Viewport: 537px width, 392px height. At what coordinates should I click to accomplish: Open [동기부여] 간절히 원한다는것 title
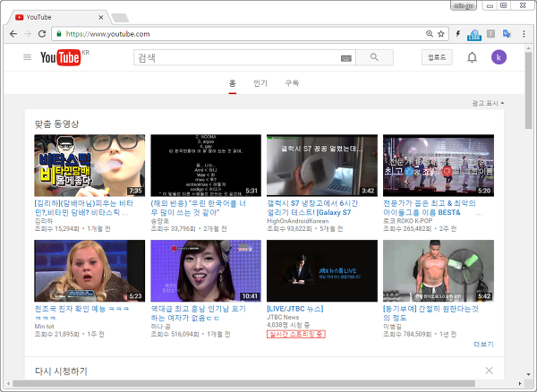point(430,313)
